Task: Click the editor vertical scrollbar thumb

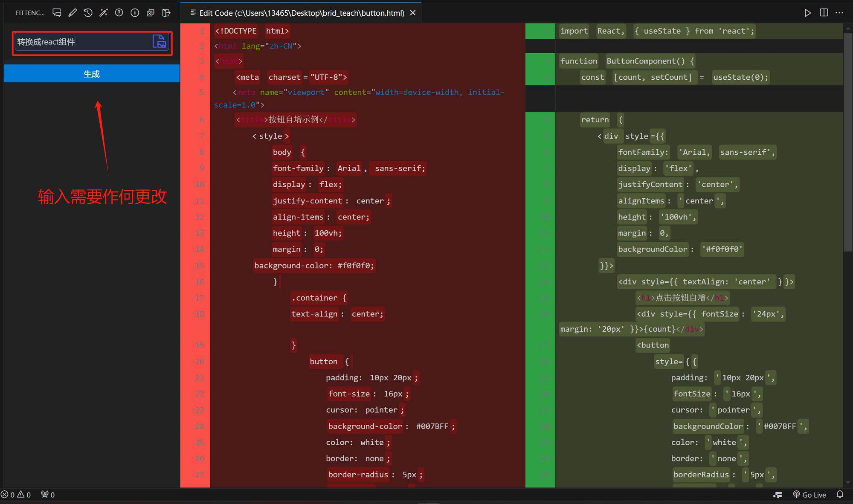Action: tap(848, 142)
